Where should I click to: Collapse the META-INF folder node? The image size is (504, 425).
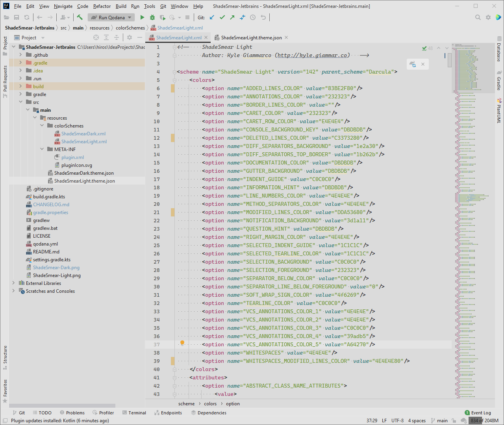(x=42, y=149)
